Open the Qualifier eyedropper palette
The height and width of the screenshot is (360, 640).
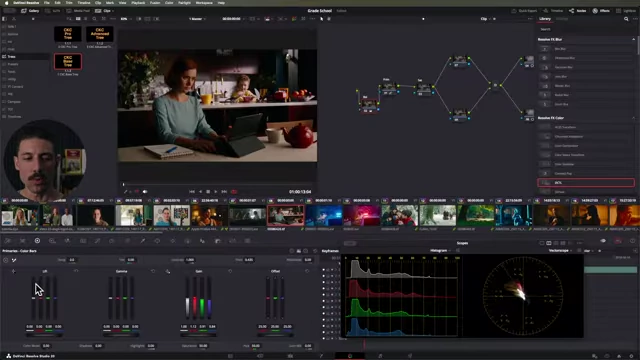point(142,241)
